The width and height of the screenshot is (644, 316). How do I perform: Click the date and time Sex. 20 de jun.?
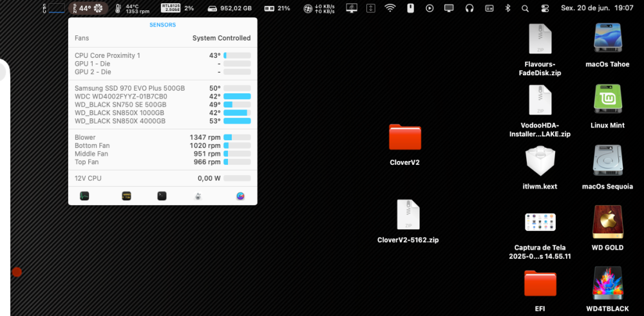click(597, 8)
